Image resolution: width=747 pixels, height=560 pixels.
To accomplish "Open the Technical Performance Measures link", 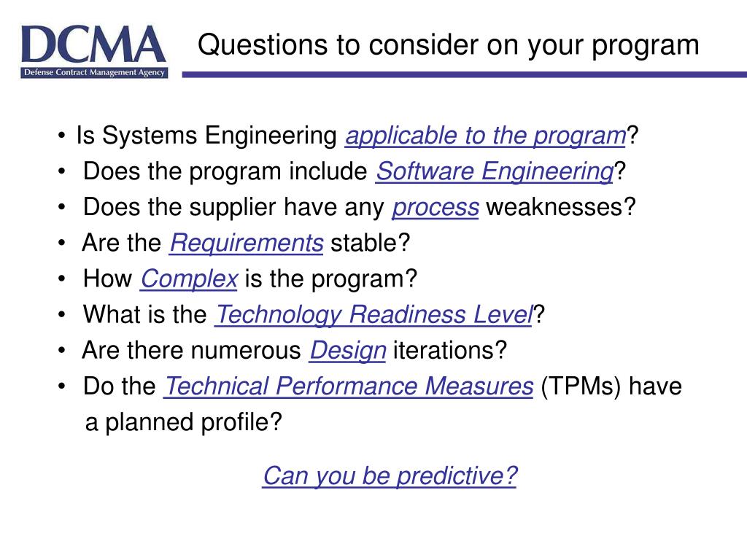I will [348, 386].
